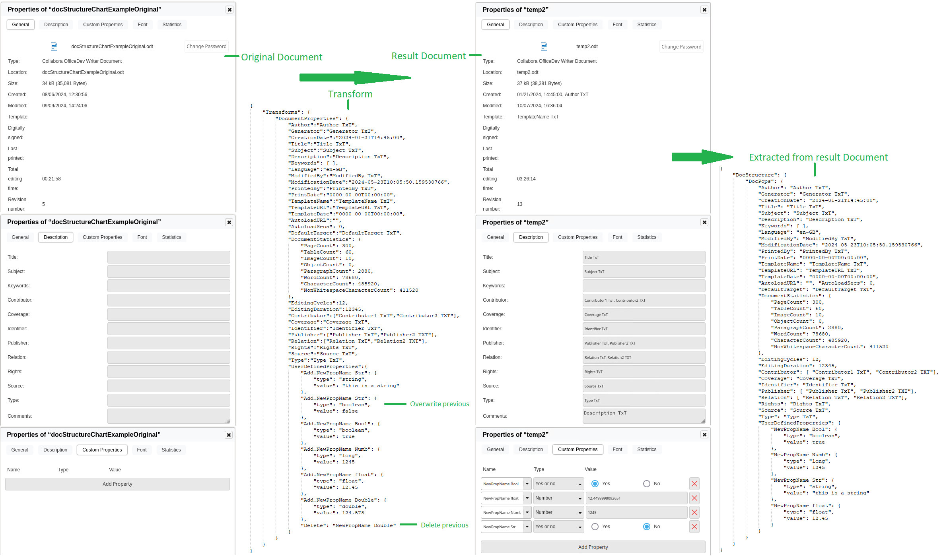Switch to Statistics tab in top temp2 dialog
Viewport: 947px width, 560px height.
[x=647, y=25]
